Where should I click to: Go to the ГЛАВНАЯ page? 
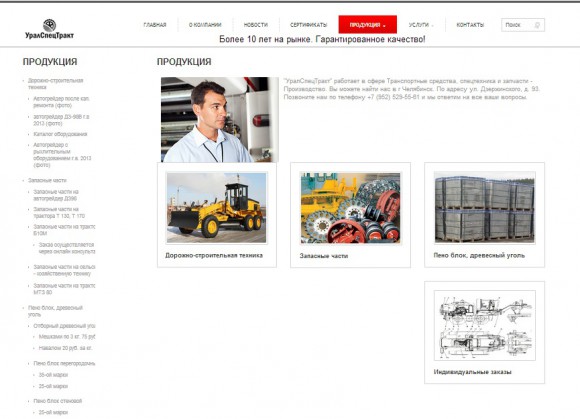coord(155,25)
